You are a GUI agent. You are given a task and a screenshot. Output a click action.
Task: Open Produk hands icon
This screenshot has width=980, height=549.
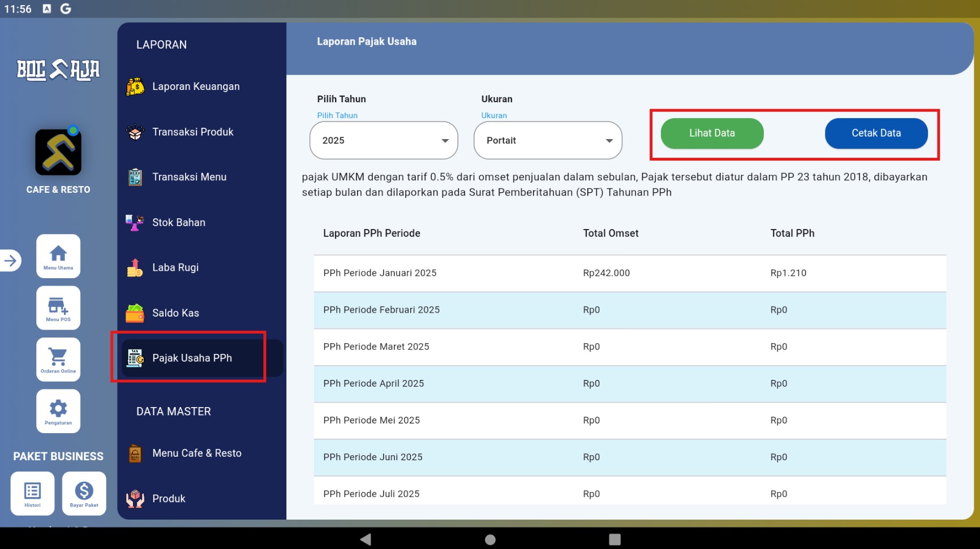click(135, 499)
